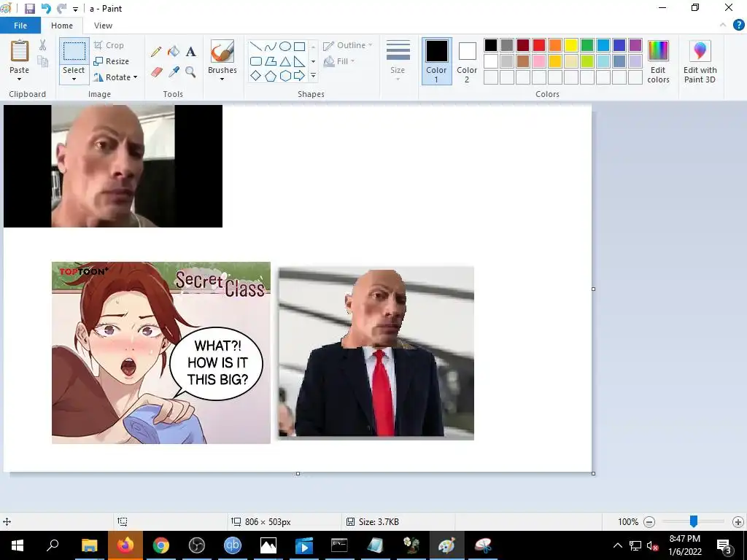Viewport: 747px width, 560px height.
Task: Select the Pencil tool
Action: click(x=156, y=52)
